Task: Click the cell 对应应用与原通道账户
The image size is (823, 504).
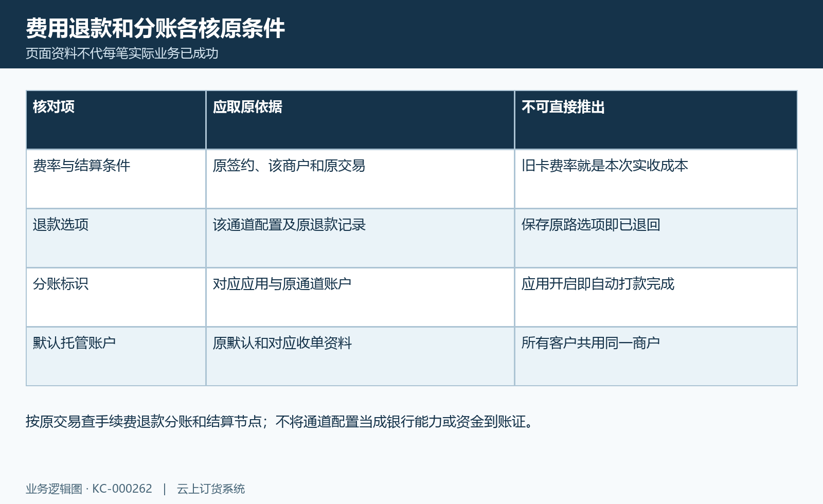Action: point(360,297)
